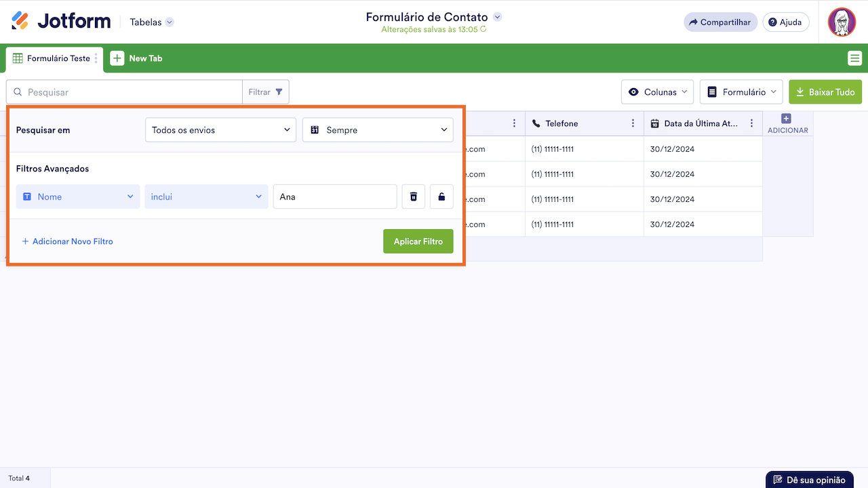Screen dimensions: 868x488
Task: Expand the Todos os envios dropdown
Action: point(220,130)
